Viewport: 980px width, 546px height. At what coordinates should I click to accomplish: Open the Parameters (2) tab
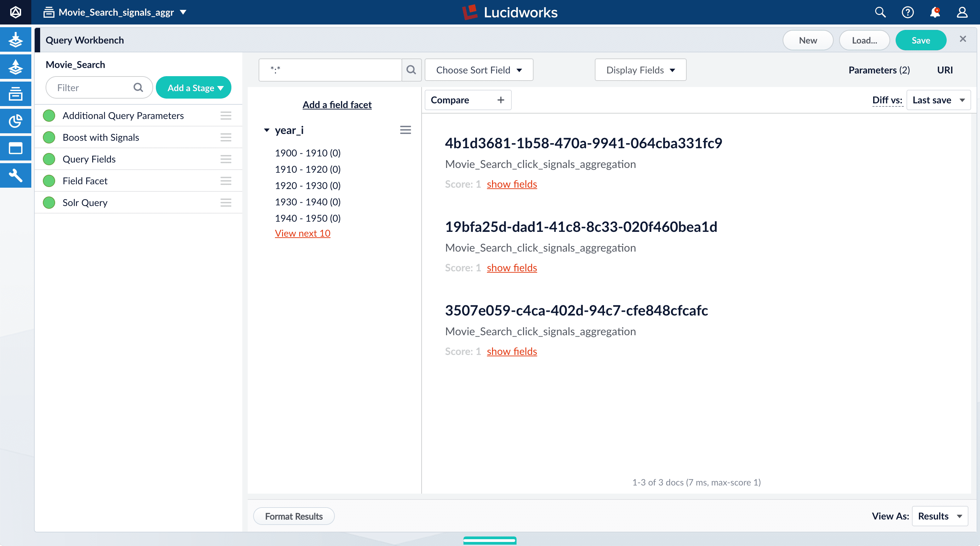pyautogui.click(x=879, y=70)
